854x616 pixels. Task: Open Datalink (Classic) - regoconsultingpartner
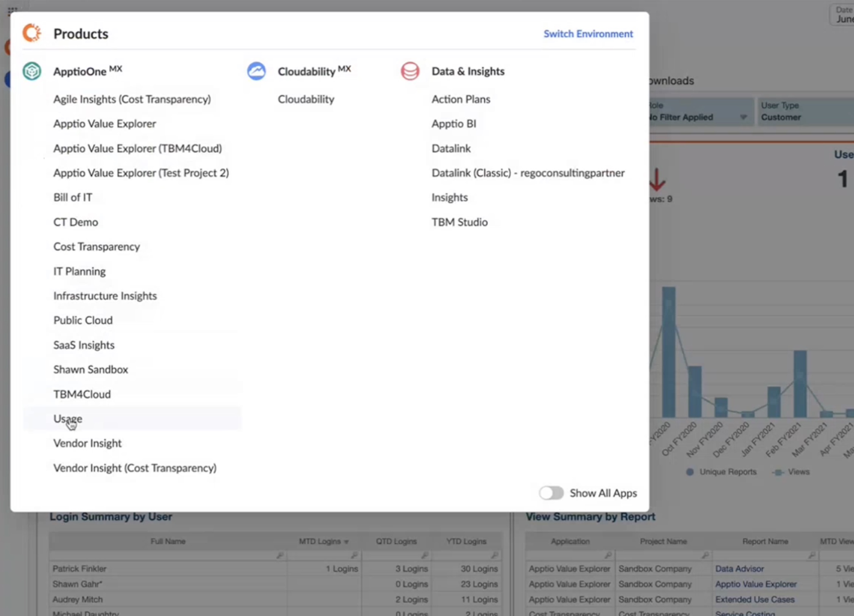click(528, 173)
